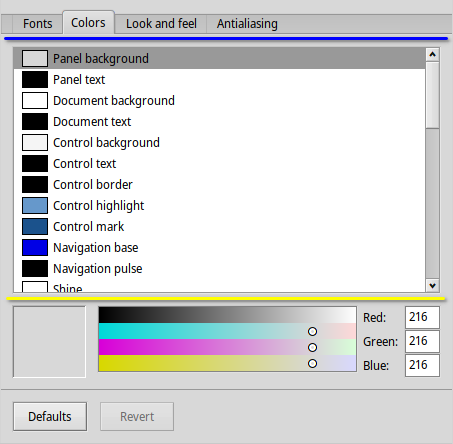
Task: Pick the Navigation base blue swatch
Action: 35,248
